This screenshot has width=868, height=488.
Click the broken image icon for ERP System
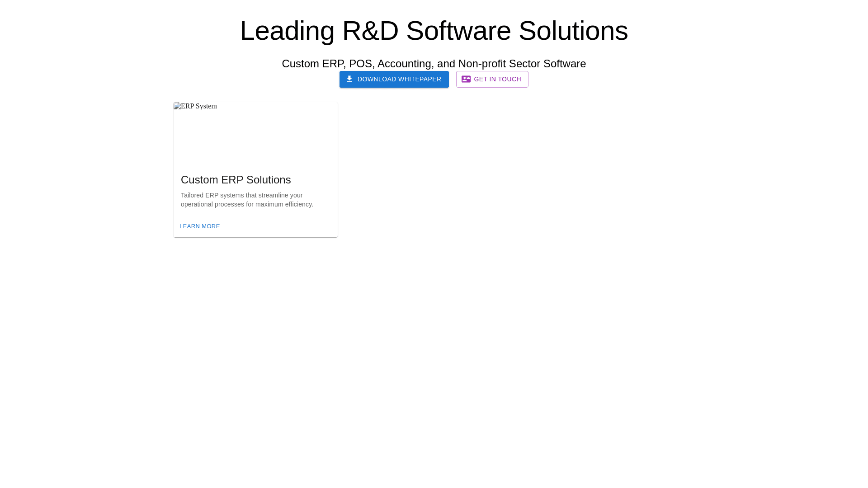coord(177,106)
